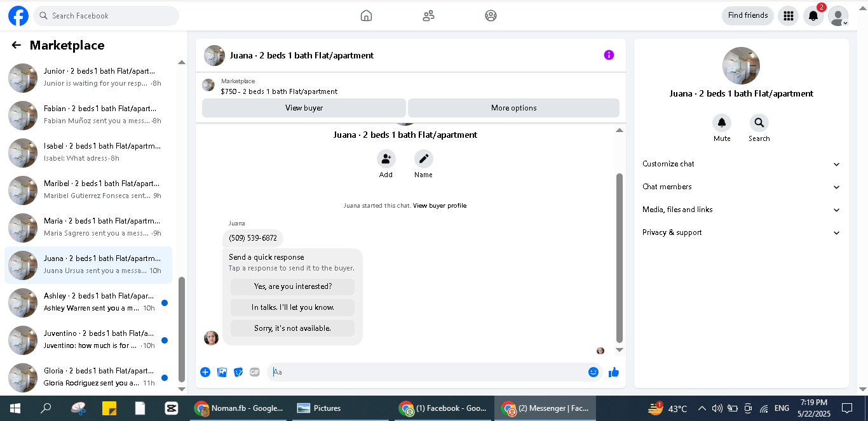Open Windows taskbar search

click(x=46, y=408)
